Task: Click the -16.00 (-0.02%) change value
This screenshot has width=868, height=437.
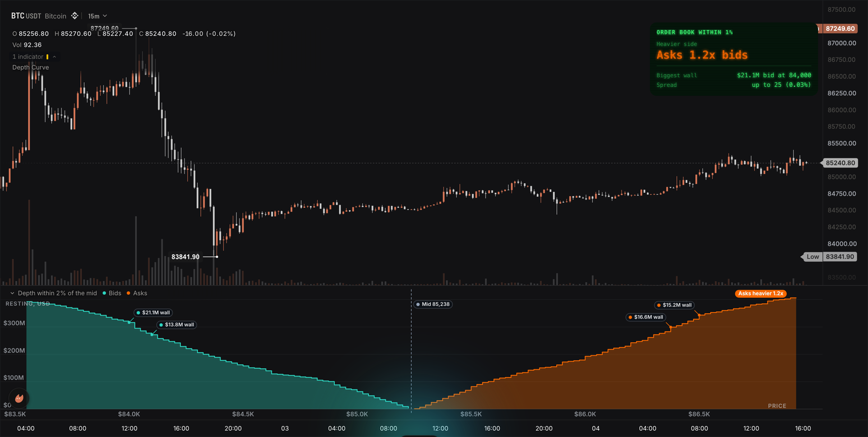Action: (209, 34)
